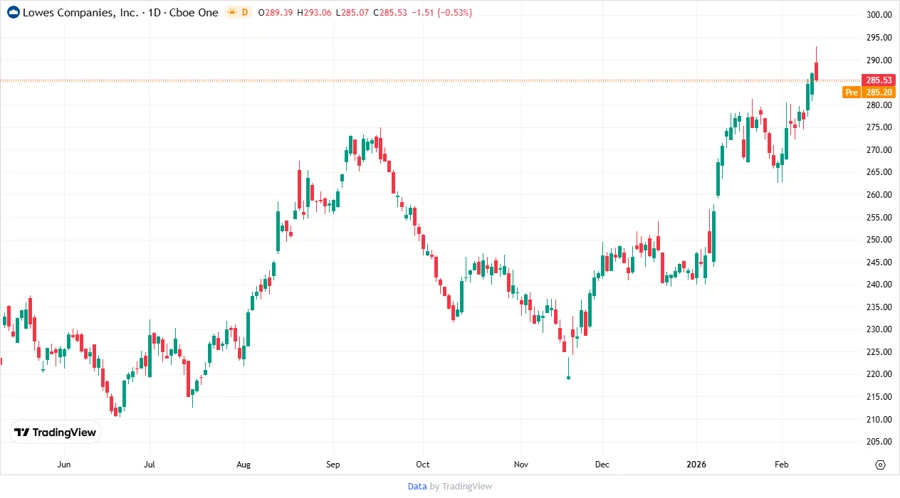This screenshot has height=498, width=900.
Task: Open the TradingView logo link
Action: 55,433
